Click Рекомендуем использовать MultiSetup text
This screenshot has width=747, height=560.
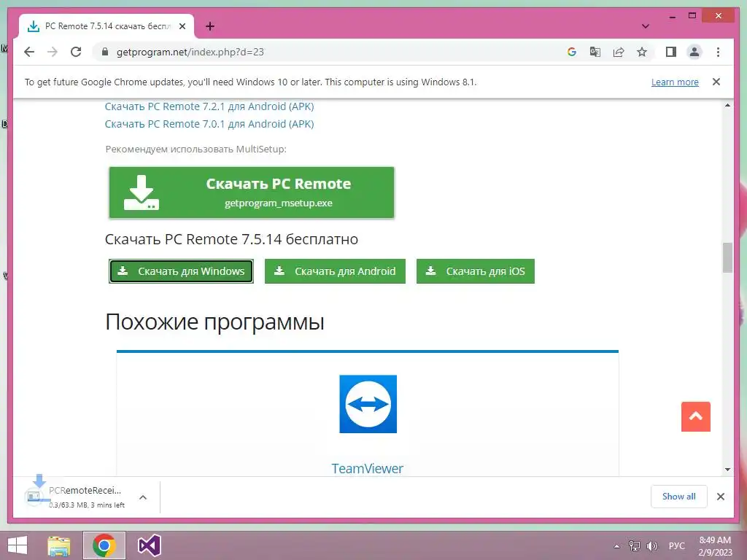point(196,149)
